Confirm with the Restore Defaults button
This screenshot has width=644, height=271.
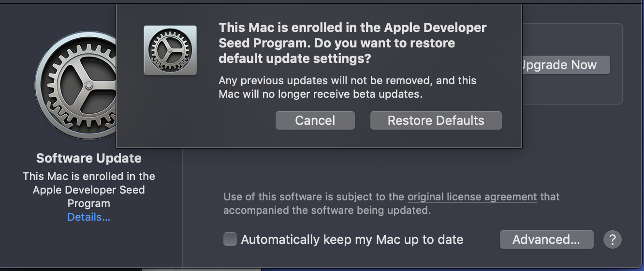pyautogui.click(x=436, y=120)
